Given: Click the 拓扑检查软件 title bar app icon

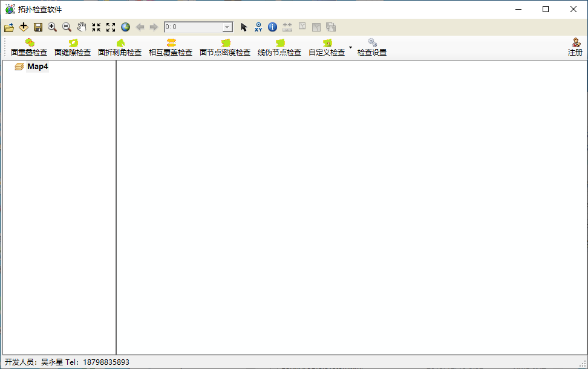Looking at the screenshot, I should pyautogui.click(x=10, y=9).
